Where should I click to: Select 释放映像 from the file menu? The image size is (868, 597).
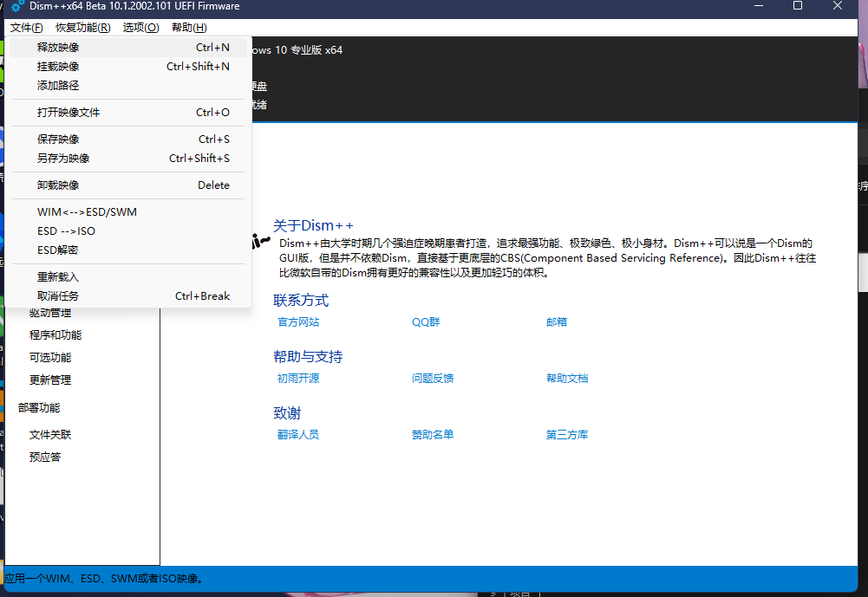pos(127,48)
